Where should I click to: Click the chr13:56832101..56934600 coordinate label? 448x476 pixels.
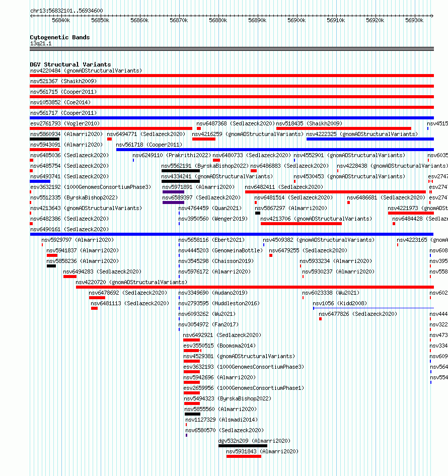[x=66, y=11]
